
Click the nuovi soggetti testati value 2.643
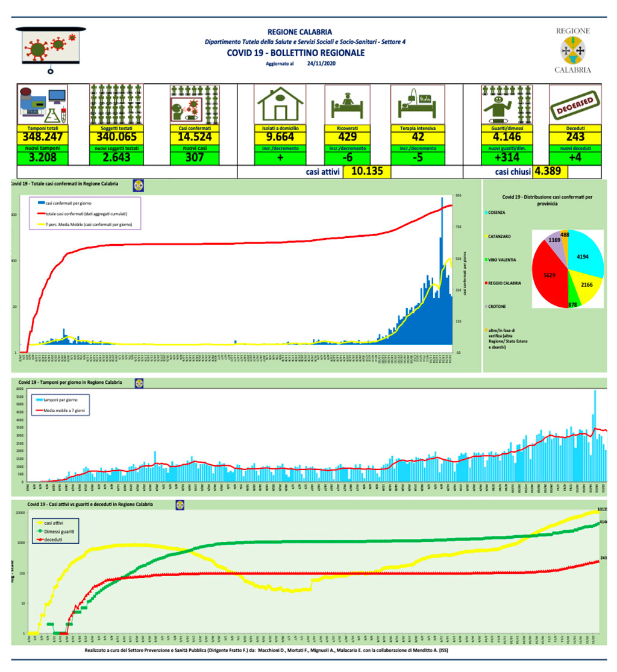pyautogui.click(x=116, y=158)
